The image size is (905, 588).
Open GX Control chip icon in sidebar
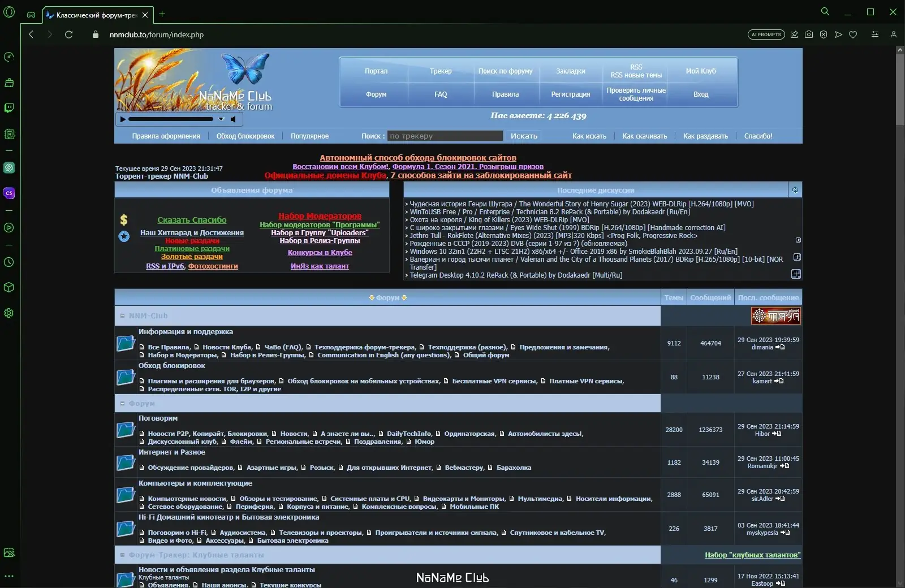point(9,134)
